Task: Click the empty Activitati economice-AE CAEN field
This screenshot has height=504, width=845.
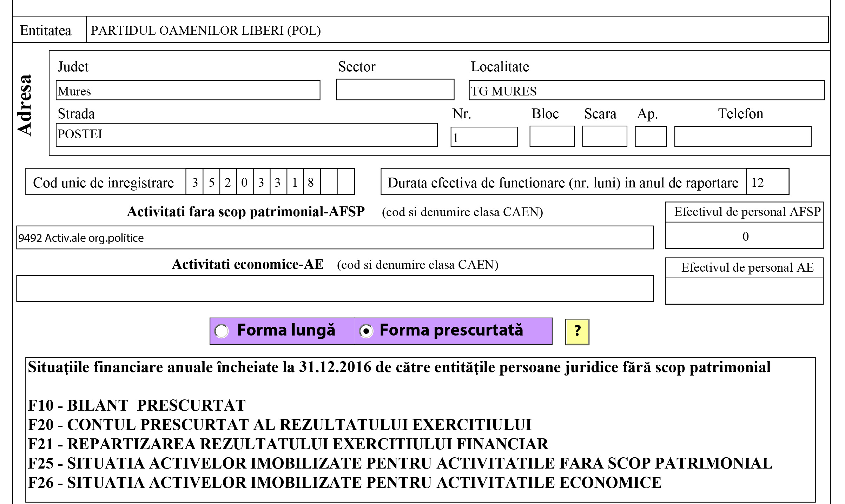Action: coord(335,289)
